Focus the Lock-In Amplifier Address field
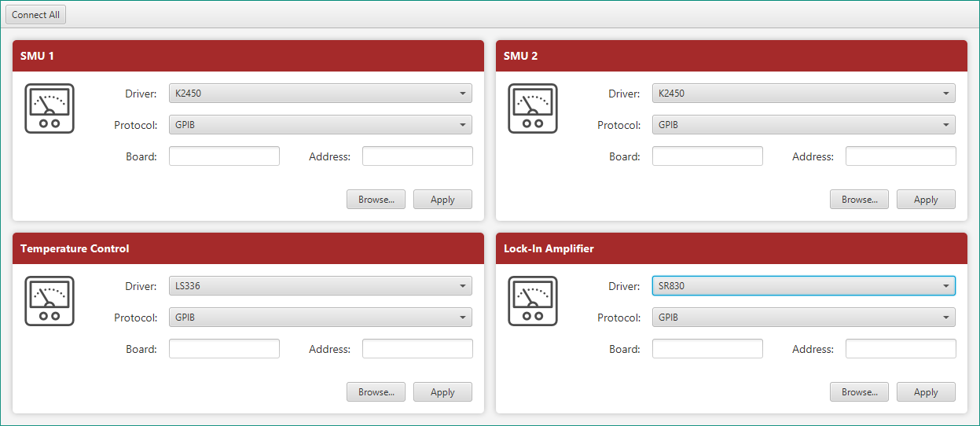The height and width of the screenshot is (426, 980). click(x=901, y=349)
